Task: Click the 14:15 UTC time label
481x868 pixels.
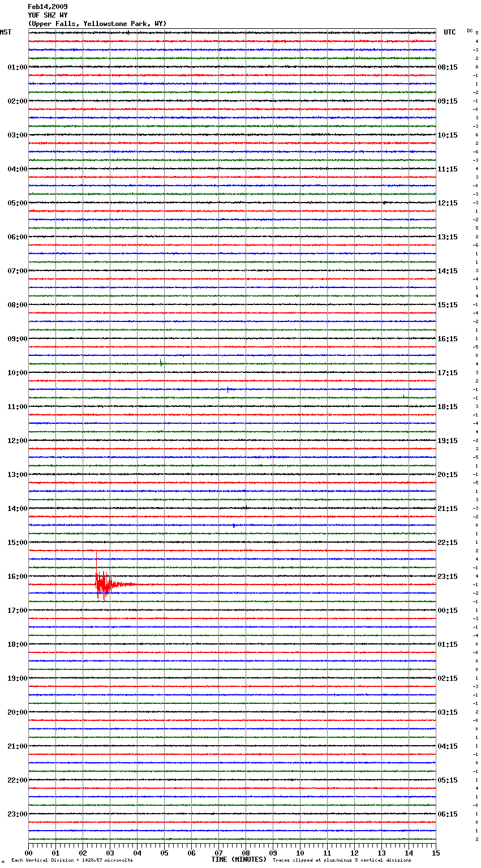Action: pyautogui.click(x=448, y=271)
